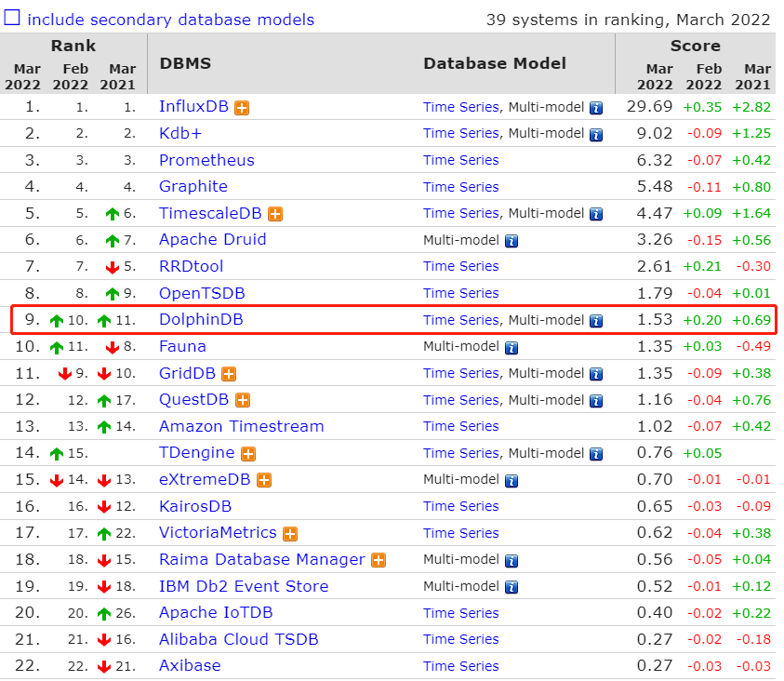Open the Kdb+ link

coord(180,133)
